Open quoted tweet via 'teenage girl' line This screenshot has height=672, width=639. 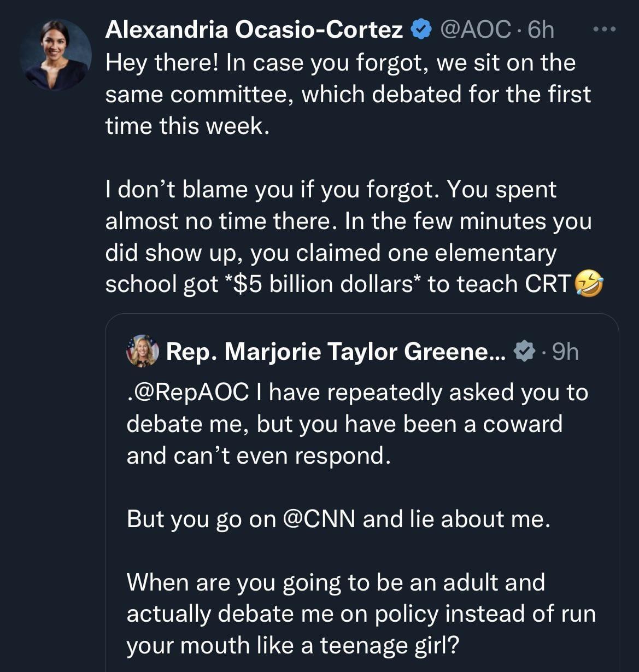point(293,645)
